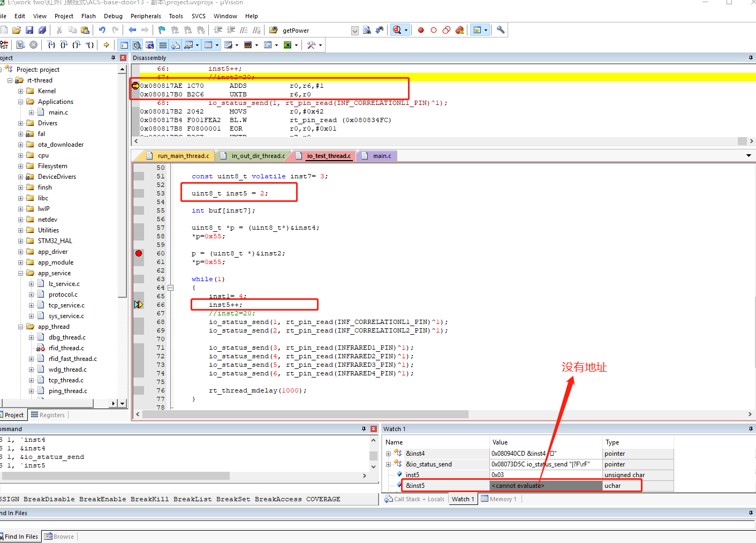This screenshot has height=543, width=756.
Task: Click the Insert bookmark flag icon
Action: [162, 30]
